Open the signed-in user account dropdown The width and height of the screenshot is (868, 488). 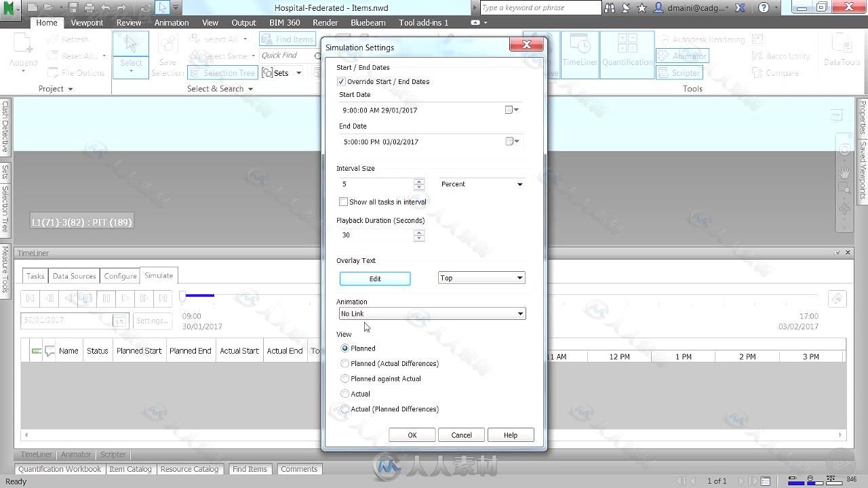pyautogui.click(x=692, y=8)
